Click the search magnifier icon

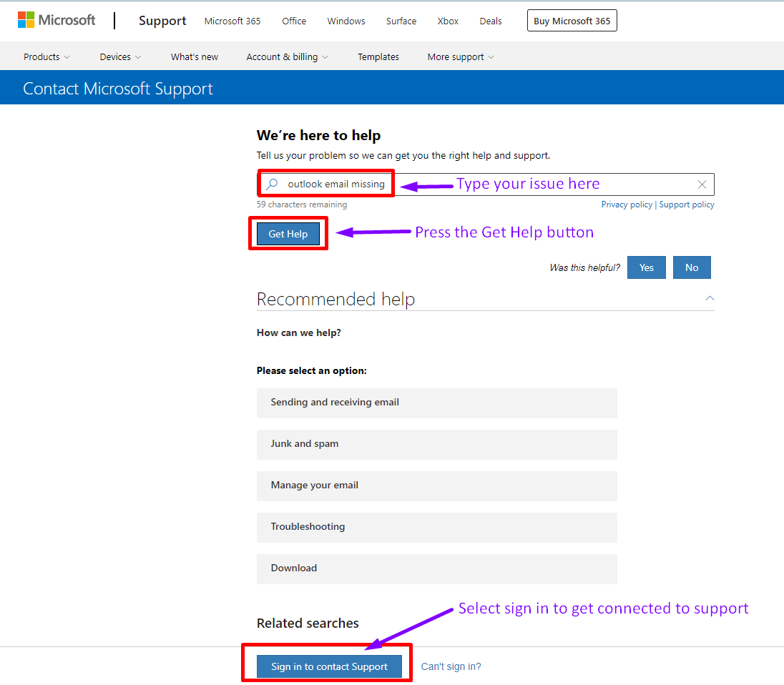pos(272,184)
